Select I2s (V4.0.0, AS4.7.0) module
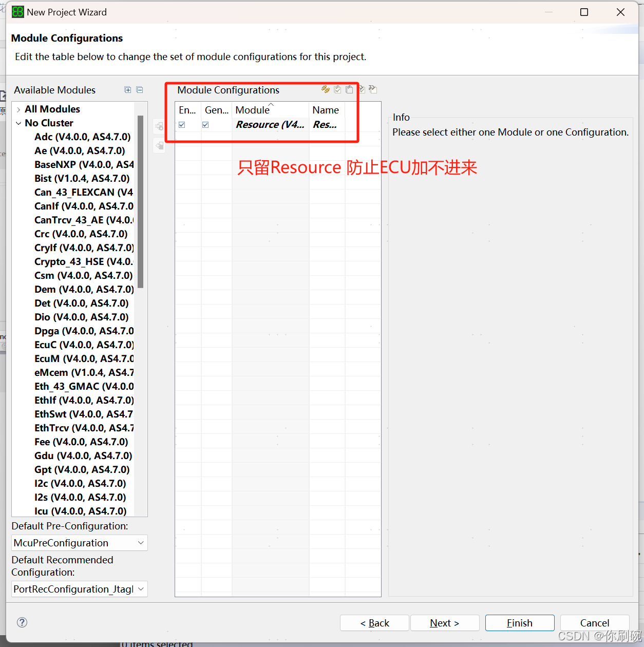The image size is (644, 647). [80, 498]
